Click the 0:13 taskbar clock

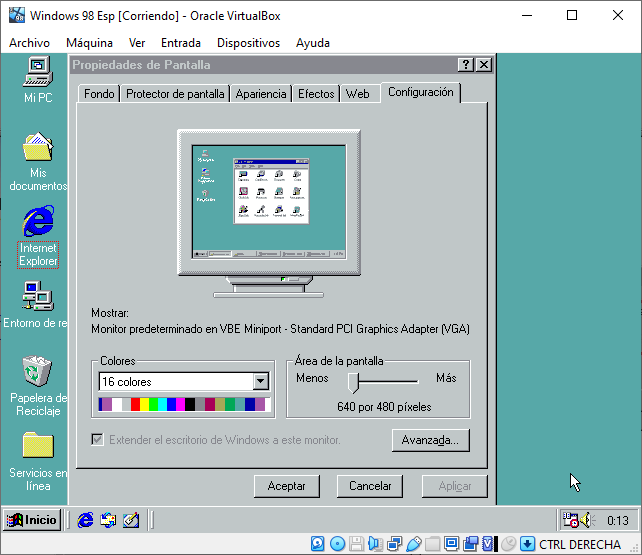click(x=617, y=521)
